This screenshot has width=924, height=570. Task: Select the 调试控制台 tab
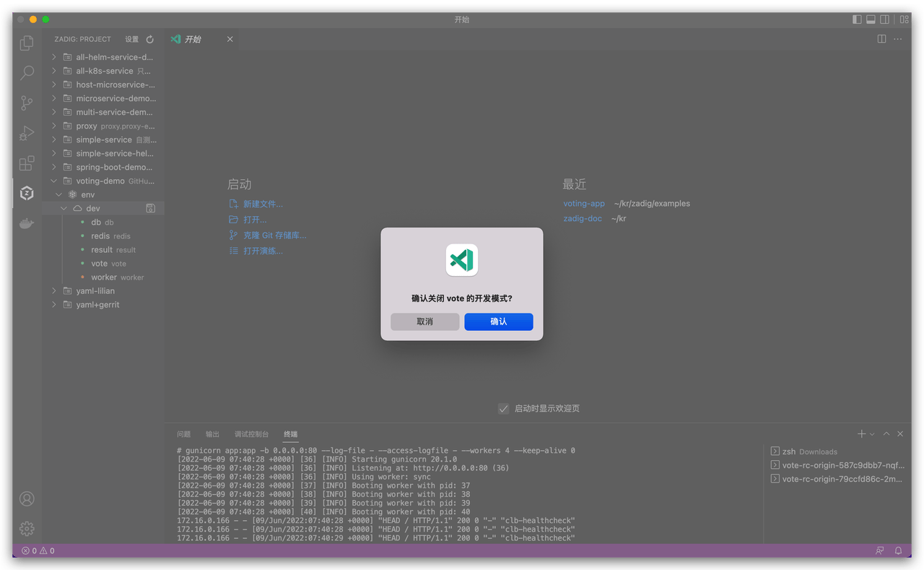coord(253,433)
